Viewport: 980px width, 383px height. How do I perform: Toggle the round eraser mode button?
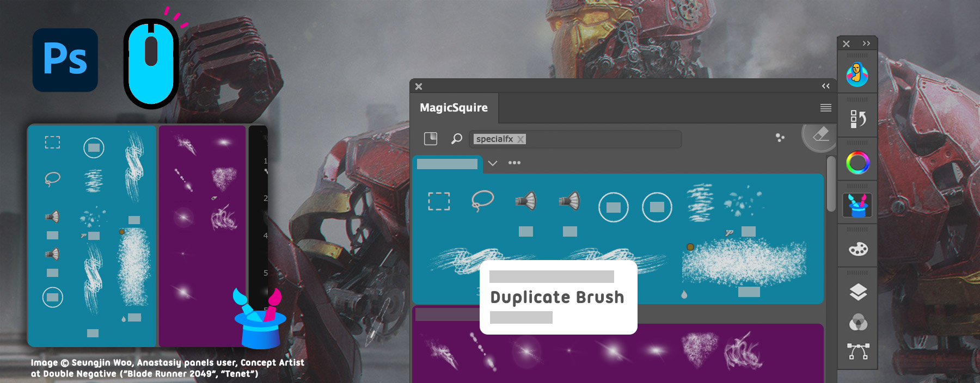[x=819, y=135]
